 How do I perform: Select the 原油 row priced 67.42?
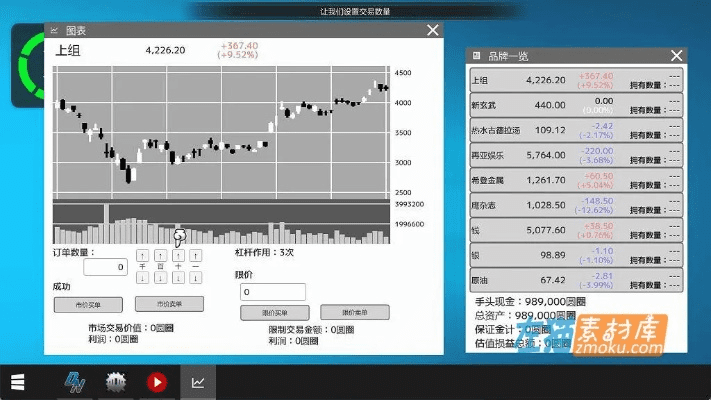576,280
